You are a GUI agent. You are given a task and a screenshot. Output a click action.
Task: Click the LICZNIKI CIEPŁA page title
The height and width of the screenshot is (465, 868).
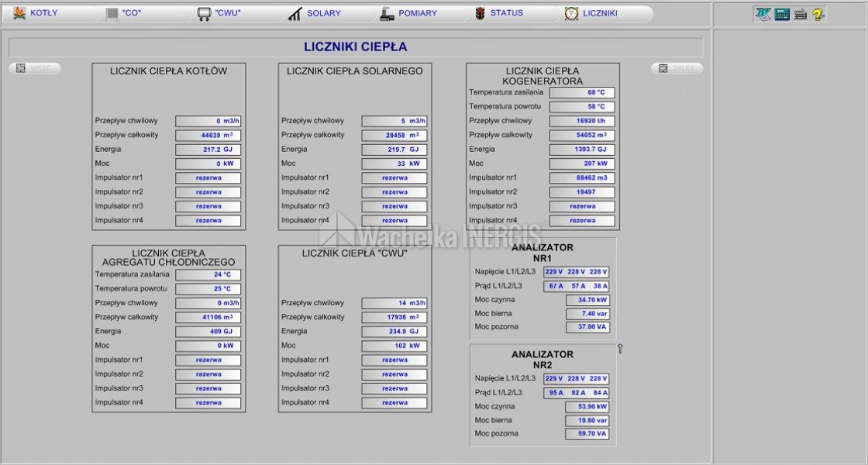(356, 47)
